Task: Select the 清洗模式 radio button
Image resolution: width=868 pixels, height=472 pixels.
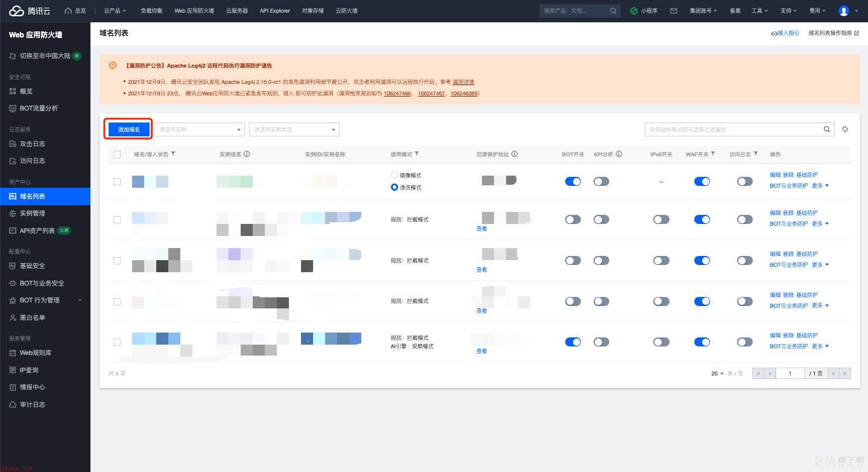Action: [394, 187]
